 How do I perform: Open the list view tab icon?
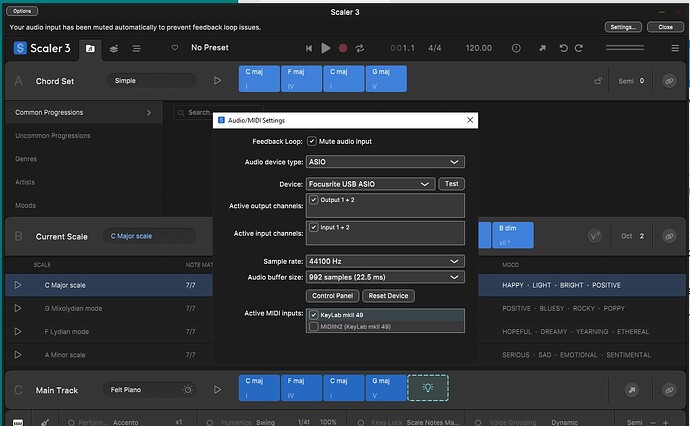coord(136,48)
